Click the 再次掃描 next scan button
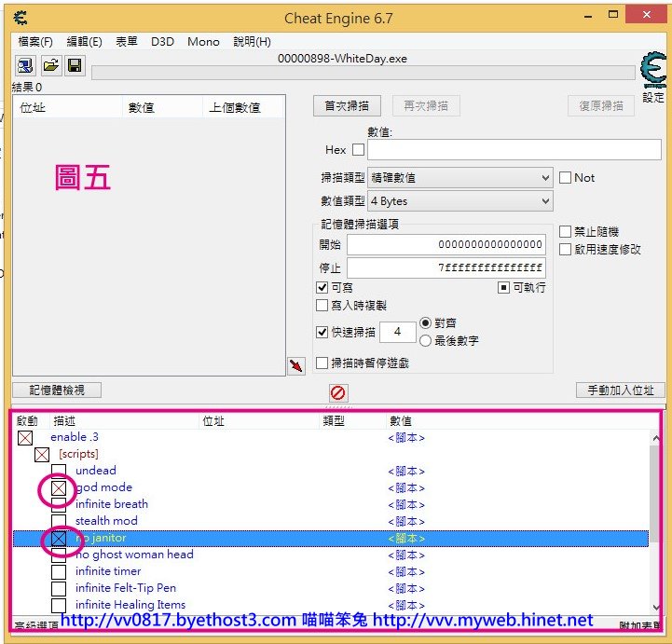672x644 pixels. tap(426, 106)
